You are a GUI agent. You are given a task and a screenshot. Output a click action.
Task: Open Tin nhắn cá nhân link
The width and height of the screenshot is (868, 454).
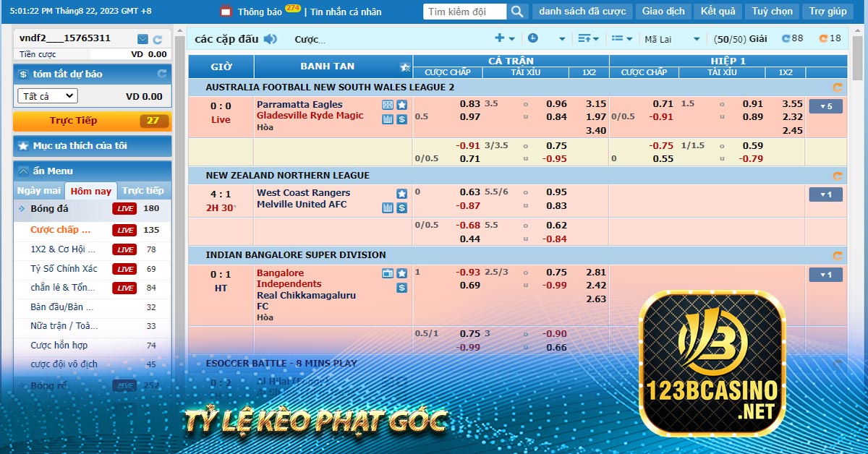point(346,12)
